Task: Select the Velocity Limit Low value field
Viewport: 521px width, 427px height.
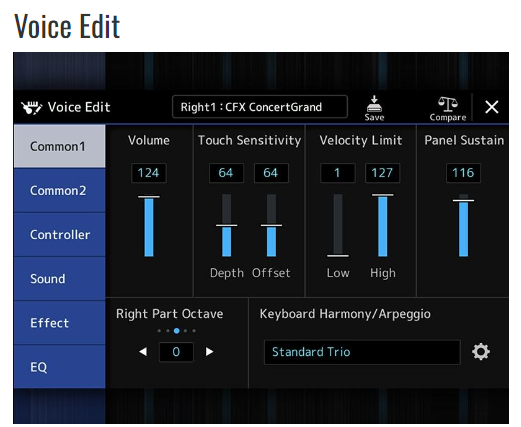Action: (x=337, y=173)
